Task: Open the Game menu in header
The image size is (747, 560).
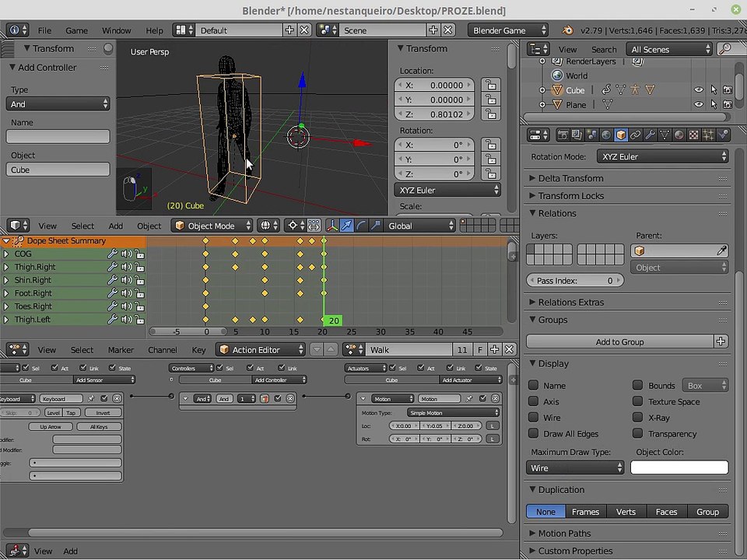Action: pyautogui.click(x=76, y=30)
